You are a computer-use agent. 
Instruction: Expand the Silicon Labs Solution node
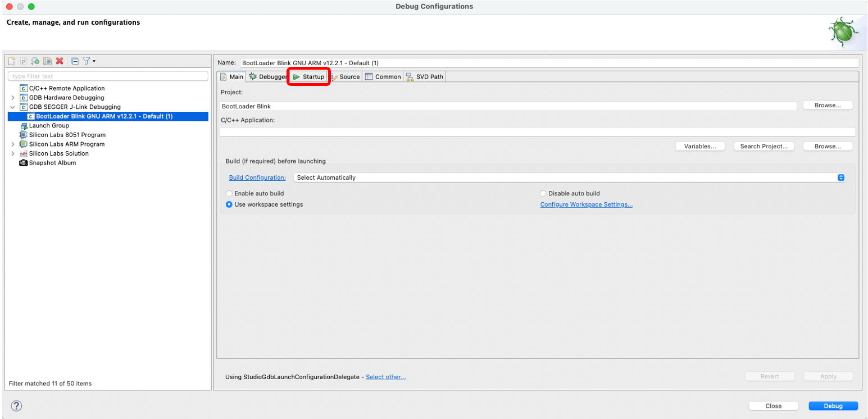tap(13, 153)
